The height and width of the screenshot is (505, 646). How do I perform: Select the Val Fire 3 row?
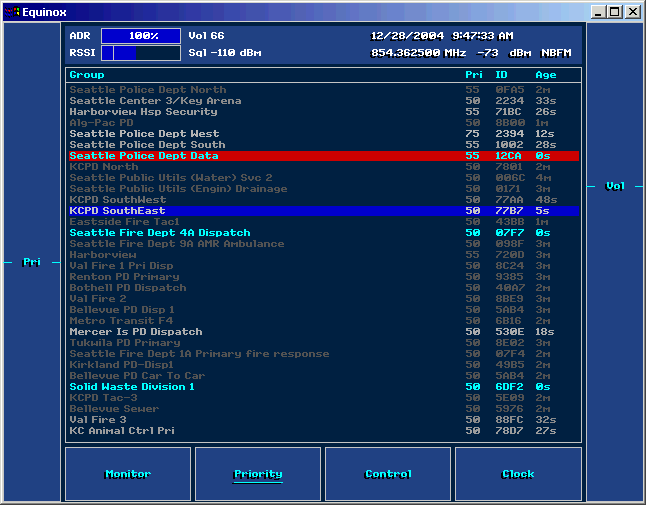click(324, 420)
